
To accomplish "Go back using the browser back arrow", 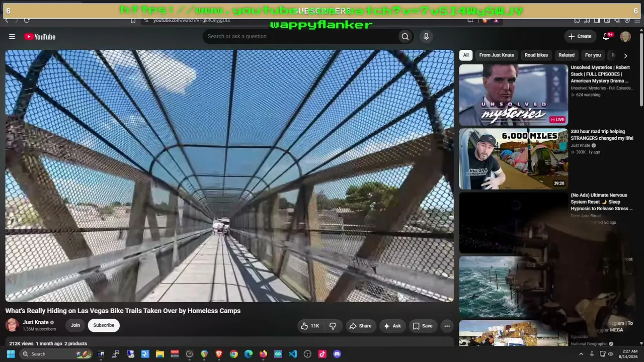I will tap(7, 21).
